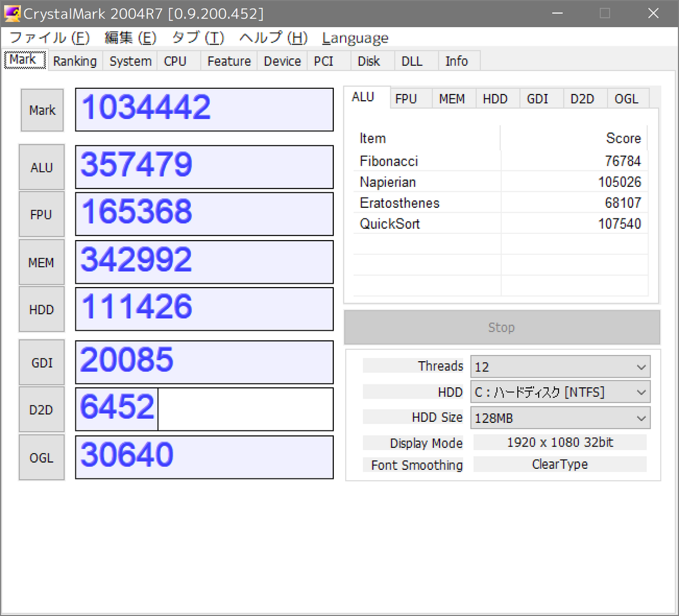Select the ALU results tab

[x=367, y=97]
